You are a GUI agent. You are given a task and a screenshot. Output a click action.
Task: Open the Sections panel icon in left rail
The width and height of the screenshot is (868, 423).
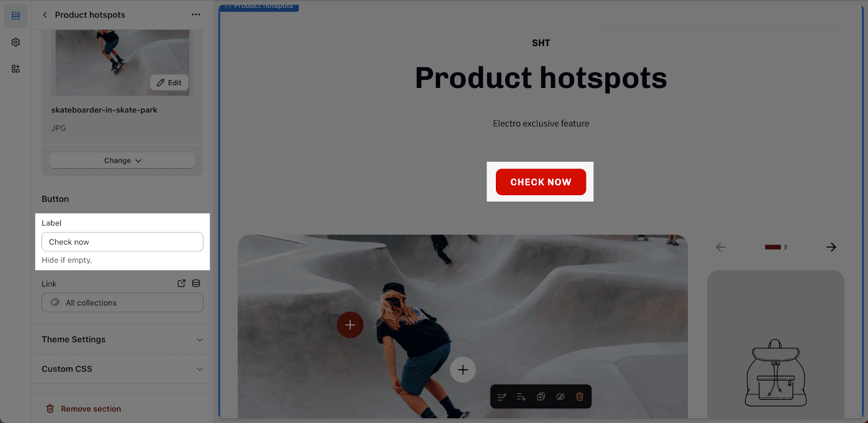pyautogui.click(x=16, y=16)
